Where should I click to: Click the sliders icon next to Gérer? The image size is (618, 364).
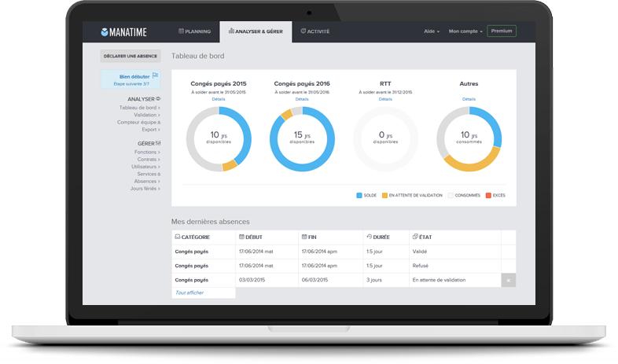[158, 143]
